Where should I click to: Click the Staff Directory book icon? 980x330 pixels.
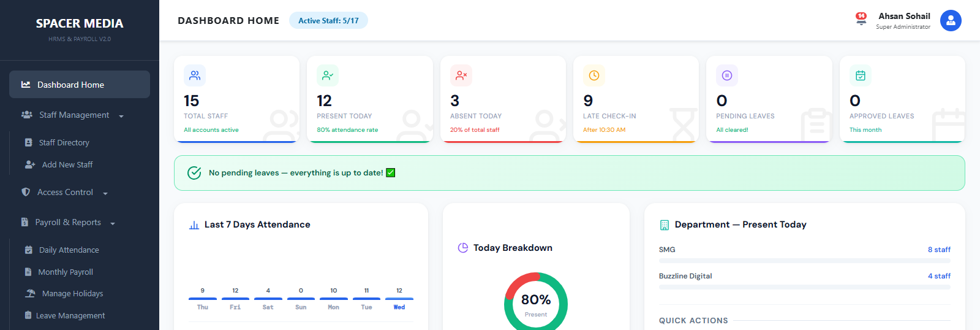point(28,142)
